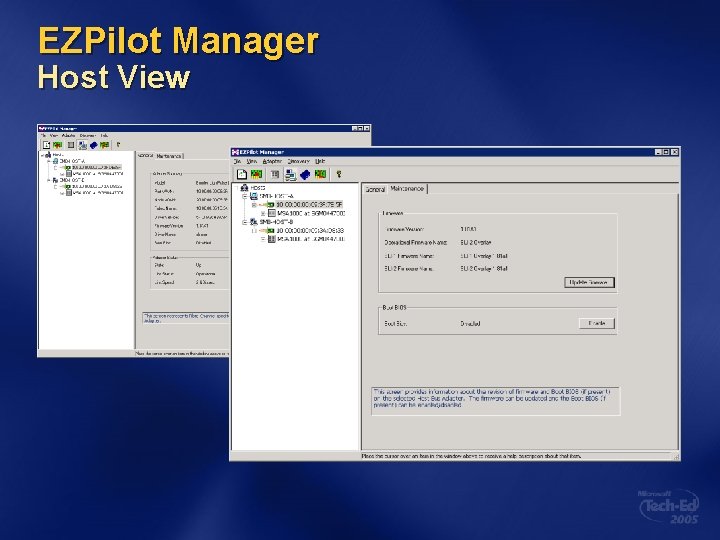
Task: Select adapter 10:00:00:00:C9:3F row under SMB-HOST-A
Action: point(309,204)
